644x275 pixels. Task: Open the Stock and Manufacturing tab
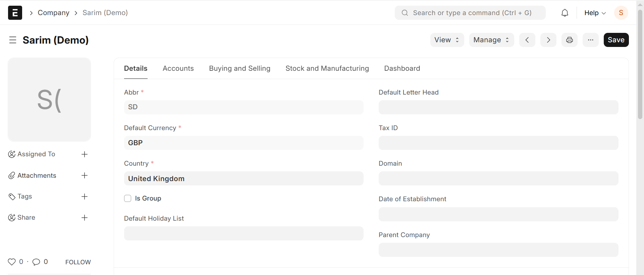pos(327,68)
